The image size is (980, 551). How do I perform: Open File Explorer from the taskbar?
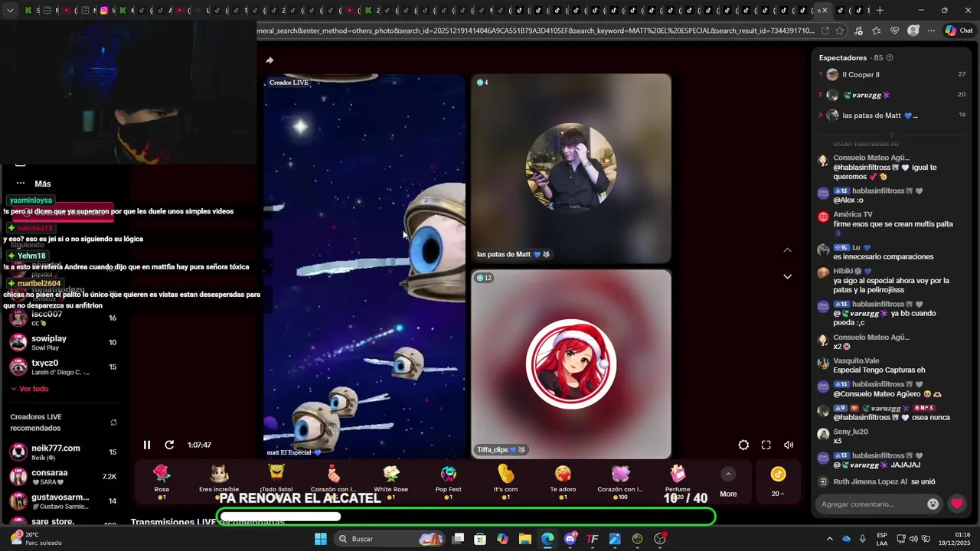[x=525, y=539]
